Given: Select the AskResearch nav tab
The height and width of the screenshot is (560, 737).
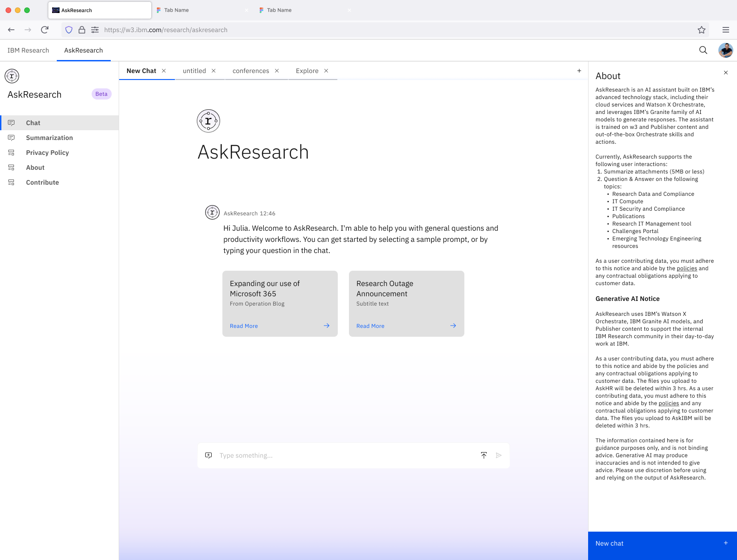Looking at the screenshot, I should [x=84, y=50].
